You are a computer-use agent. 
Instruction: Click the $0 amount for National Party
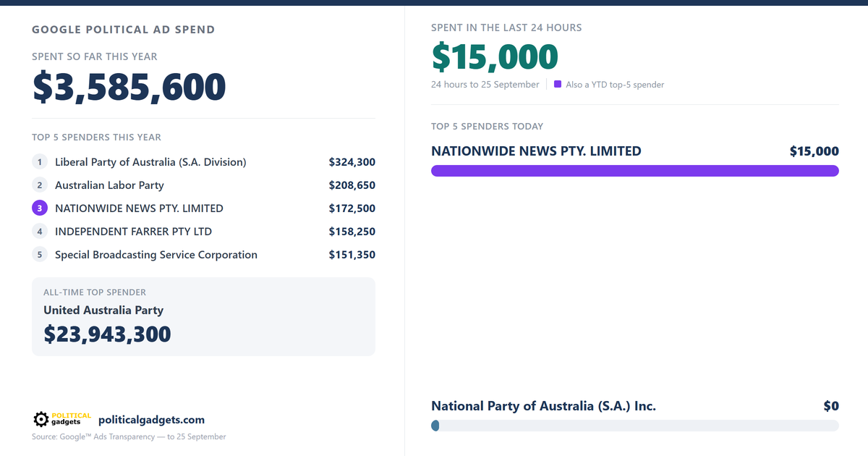[831, 406]
